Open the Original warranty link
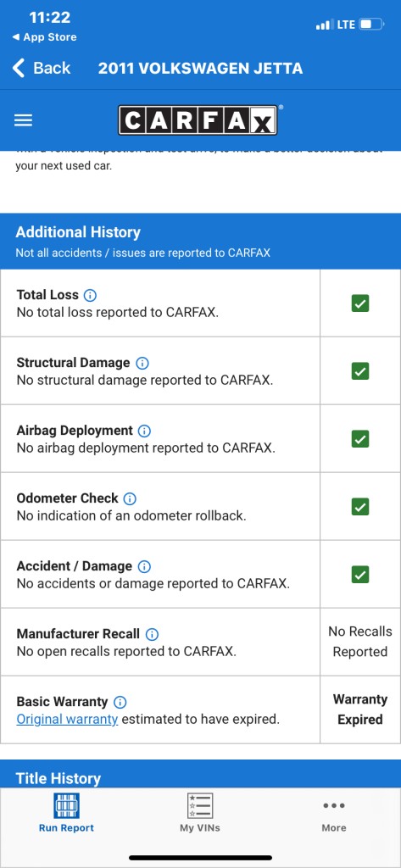401x868 pixels. point(67,719)
